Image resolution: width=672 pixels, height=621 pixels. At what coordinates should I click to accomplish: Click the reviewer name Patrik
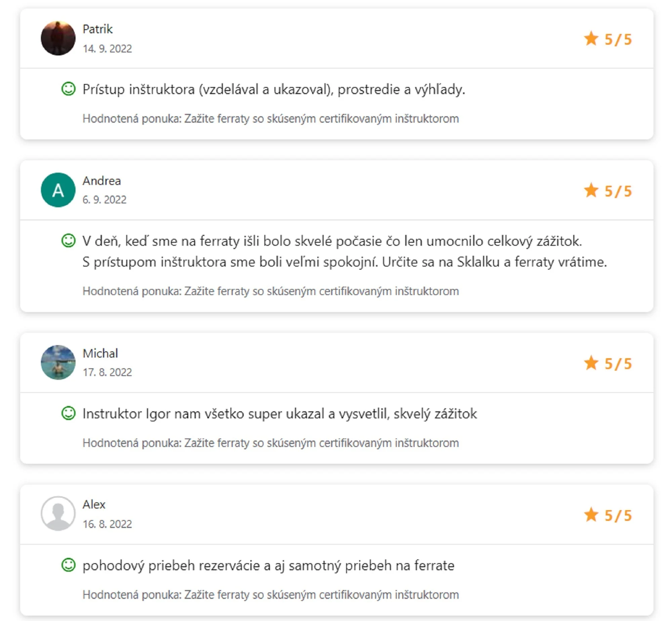point(97,29)
